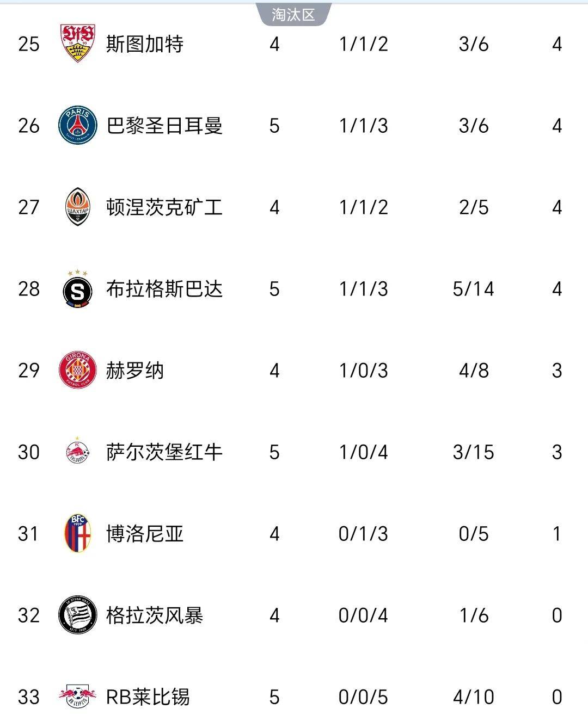Click rank number 28 in standings
Image resolution: width=588 pixels, height=727 pixels.
coord(29,289)
